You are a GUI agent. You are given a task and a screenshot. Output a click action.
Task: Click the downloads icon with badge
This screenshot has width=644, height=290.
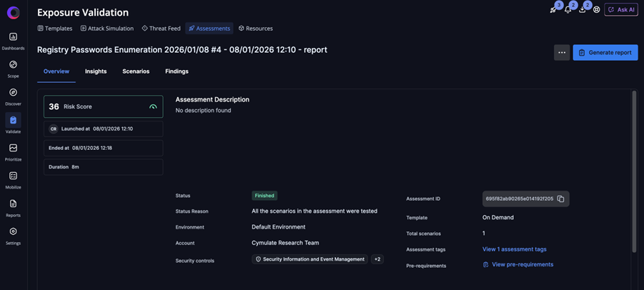(x=583, y=10)
